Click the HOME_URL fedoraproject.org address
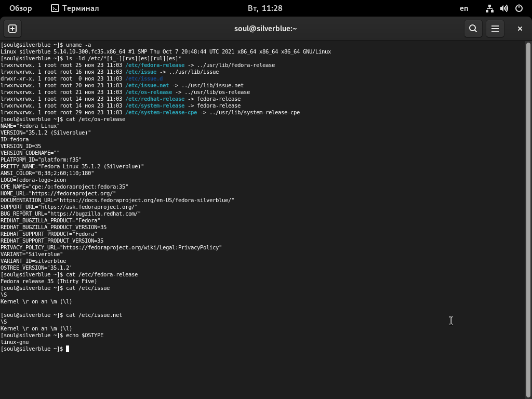 tap(74, 193)
